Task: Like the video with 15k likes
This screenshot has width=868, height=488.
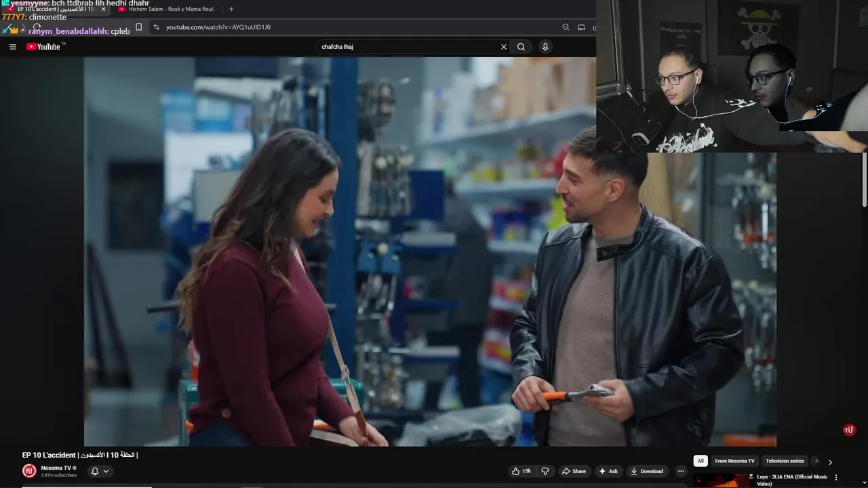Action: 521,471
